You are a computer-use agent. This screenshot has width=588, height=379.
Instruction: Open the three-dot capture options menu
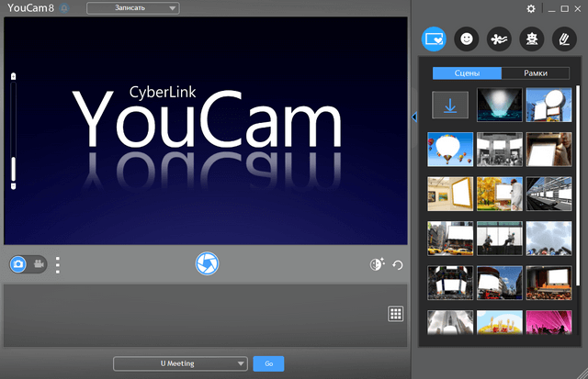[57, 265]
